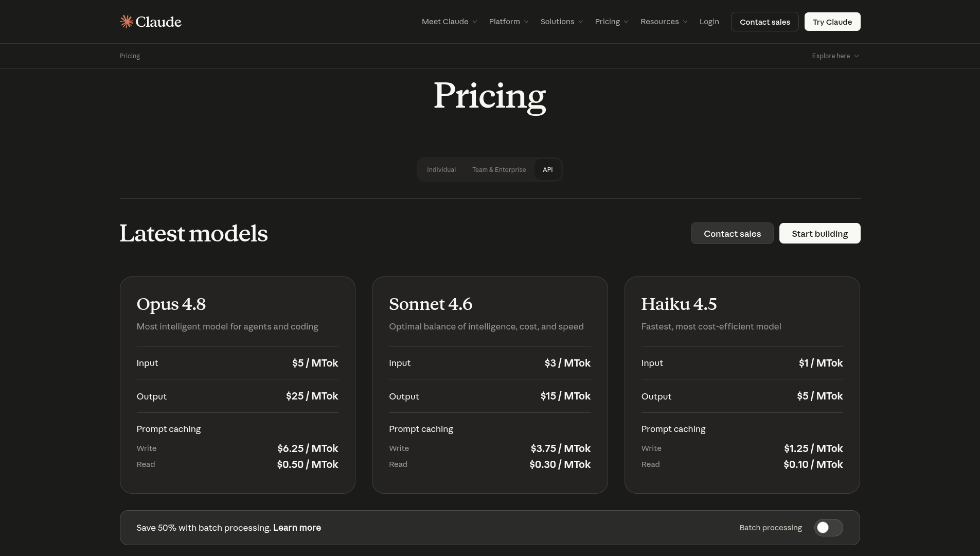Image resolution: width=980 pixels, height=556 pixels.
Task: Open the Explore here dropdown
Action: [x=835, y=56]
